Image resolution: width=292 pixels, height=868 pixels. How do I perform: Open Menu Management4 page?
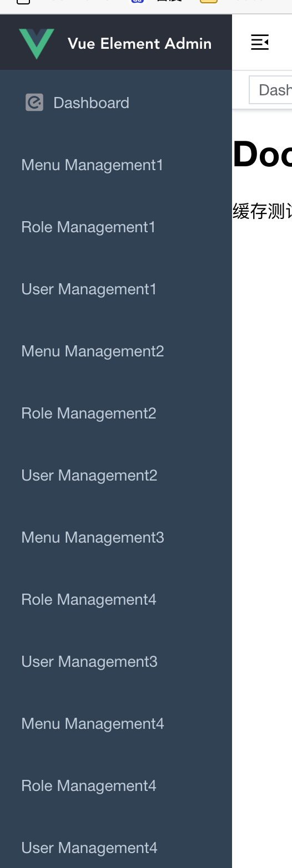tap(116, 723)
